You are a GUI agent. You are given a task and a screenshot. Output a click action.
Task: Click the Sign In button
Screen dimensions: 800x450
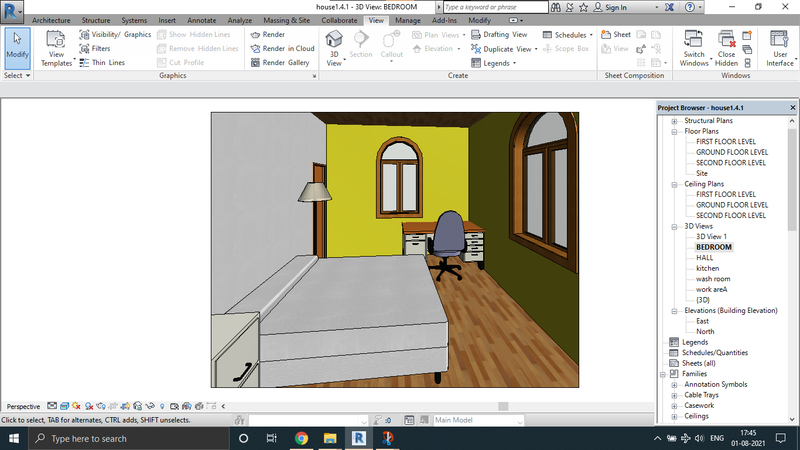(610, 7)
